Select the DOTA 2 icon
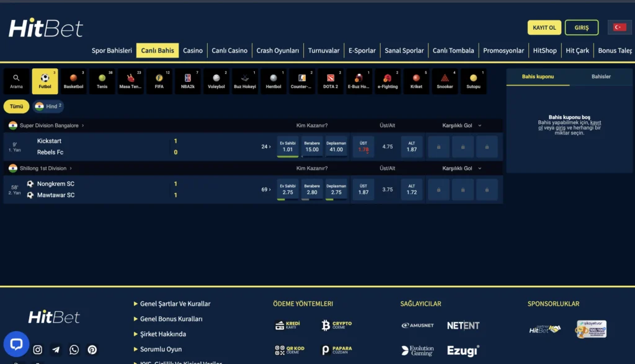Image resolution: width=635 pixels, height=364 pixels. [331, 81]
